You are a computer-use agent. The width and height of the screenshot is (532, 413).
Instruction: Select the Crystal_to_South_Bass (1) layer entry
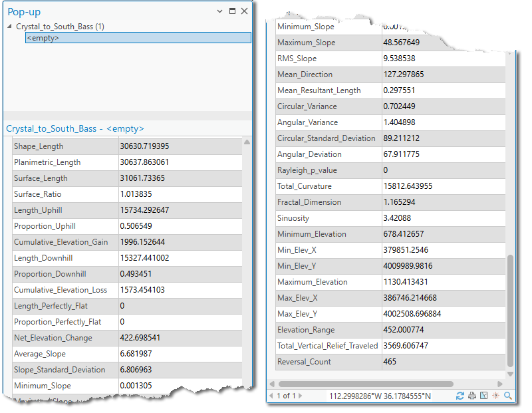tap(60, 27)
